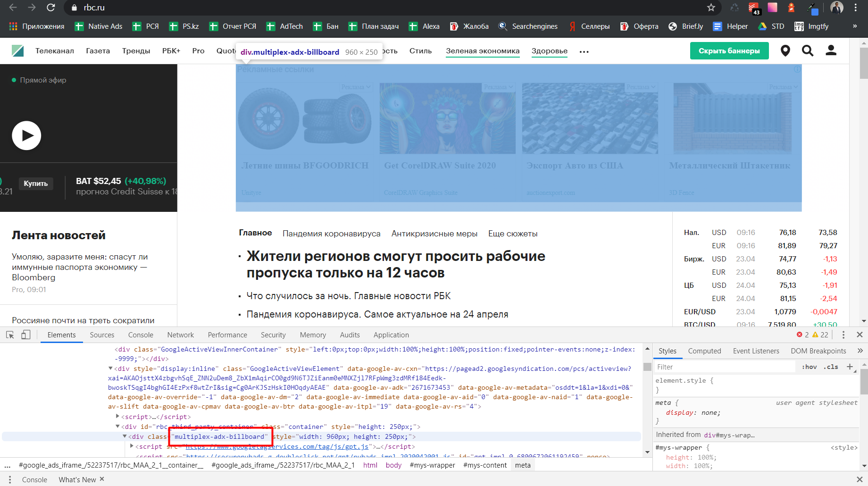Click the Скрыть баннеры button
Viewport: 868px width, 486px height.
coord(729,51)
